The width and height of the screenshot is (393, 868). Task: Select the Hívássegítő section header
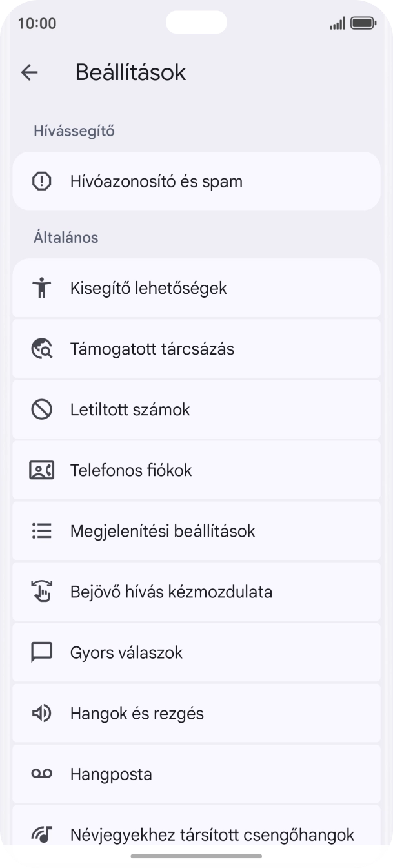73,130
